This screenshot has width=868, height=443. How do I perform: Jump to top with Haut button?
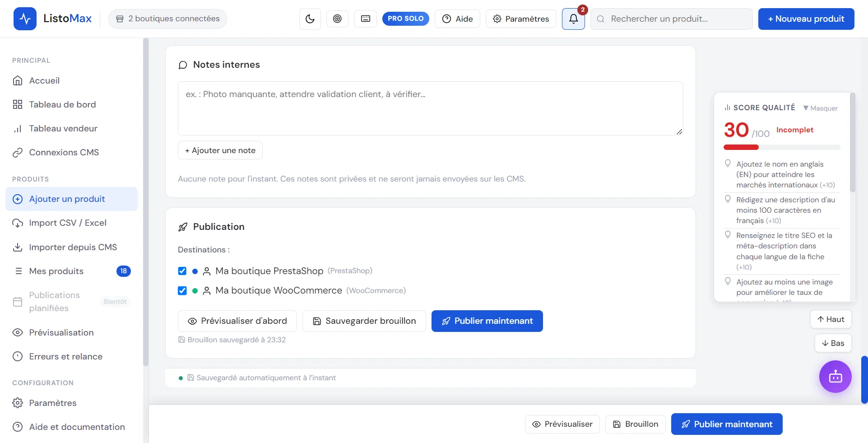click(x=831, y=319)
